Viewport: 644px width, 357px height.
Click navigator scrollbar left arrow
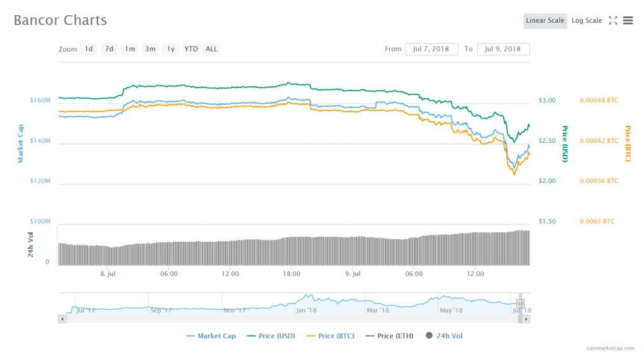point(62,319)
